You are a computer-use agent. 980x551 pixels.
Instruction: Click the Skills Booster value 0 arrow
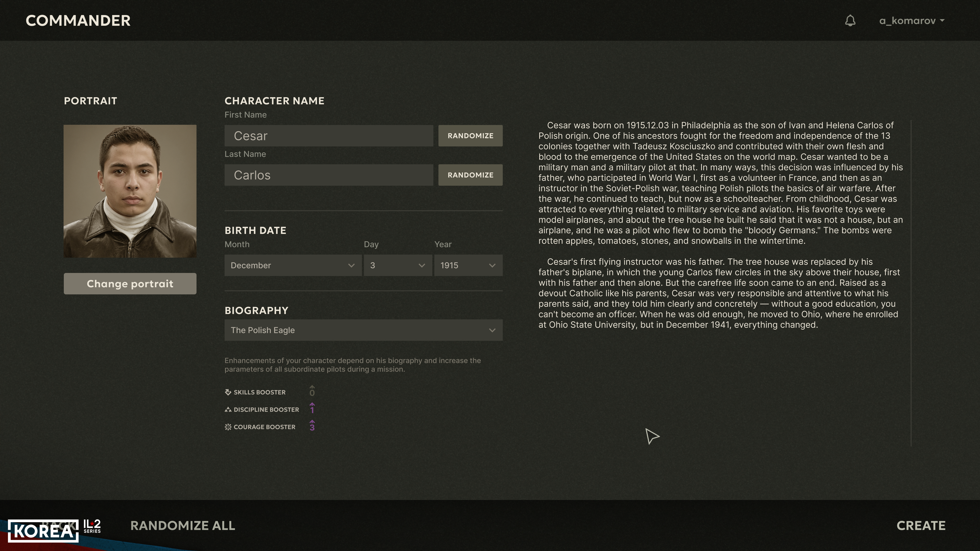coord(312,391)
